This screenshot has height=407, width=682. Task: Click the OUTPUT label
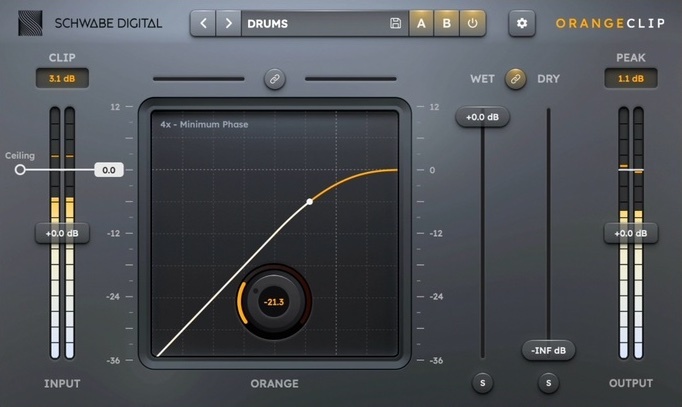pyautogui.click(x=631, y=384)
